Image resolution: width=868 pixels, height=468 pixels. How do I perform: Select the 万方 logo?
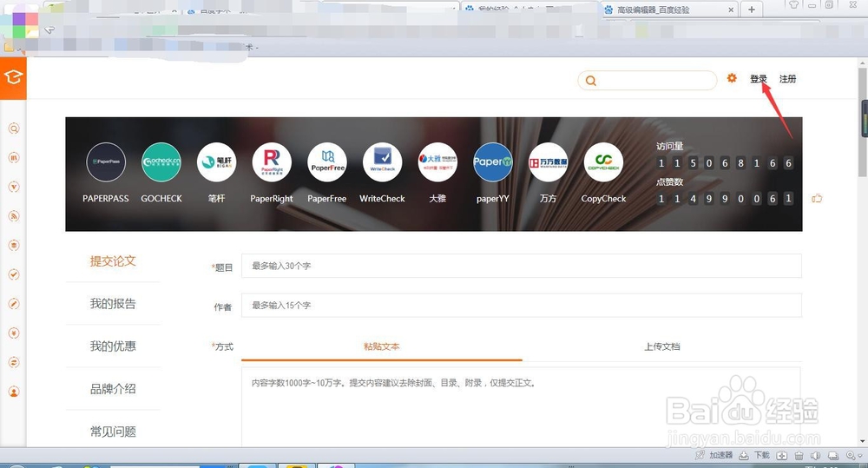pyautogui.click(x=548, y=162)
